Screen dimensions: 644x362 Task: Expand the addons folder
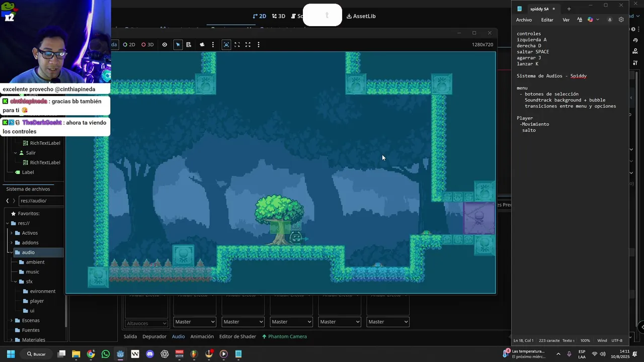tap(12, 243)
